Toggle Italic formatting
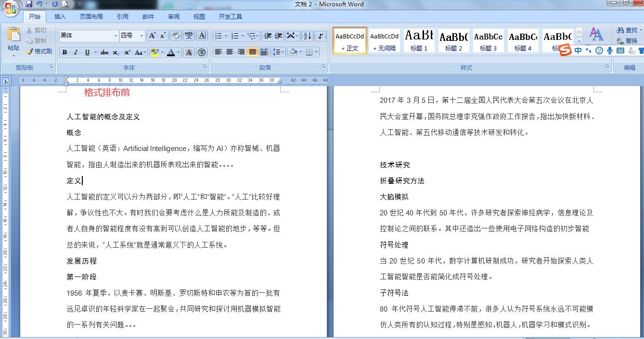The image size is (644, 339). coord(76,52)
